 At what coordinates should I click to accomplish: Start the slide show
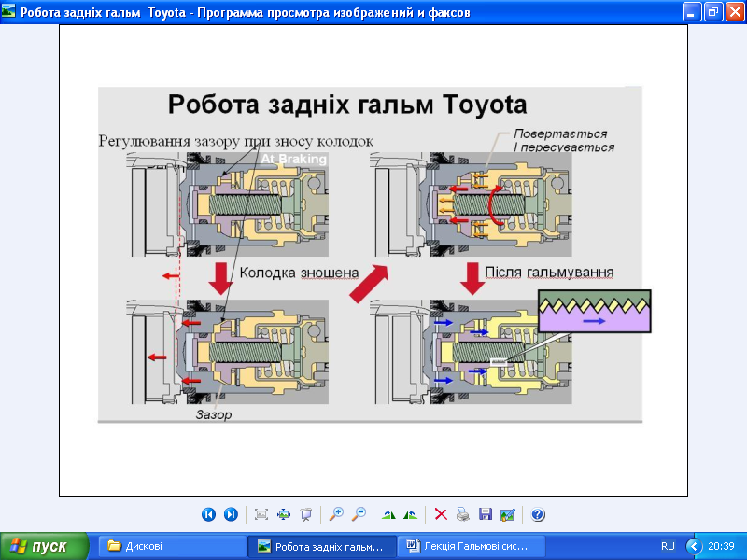tap(306, 514)
